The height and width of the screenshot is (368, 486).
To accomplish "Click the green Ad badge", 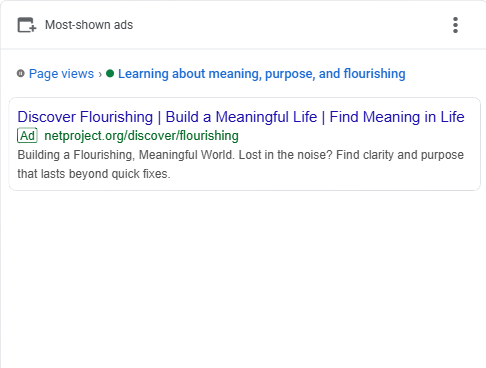I will click(27, 136).
